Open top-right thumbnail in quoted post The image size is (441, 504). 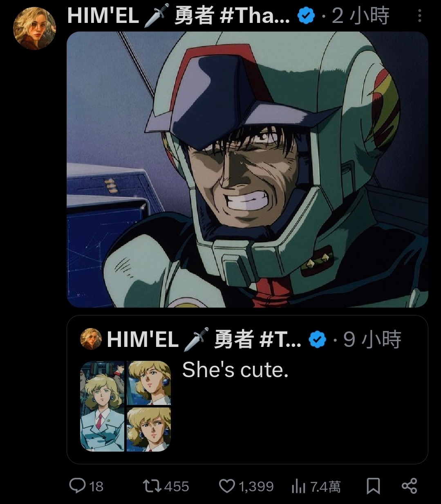149,382
